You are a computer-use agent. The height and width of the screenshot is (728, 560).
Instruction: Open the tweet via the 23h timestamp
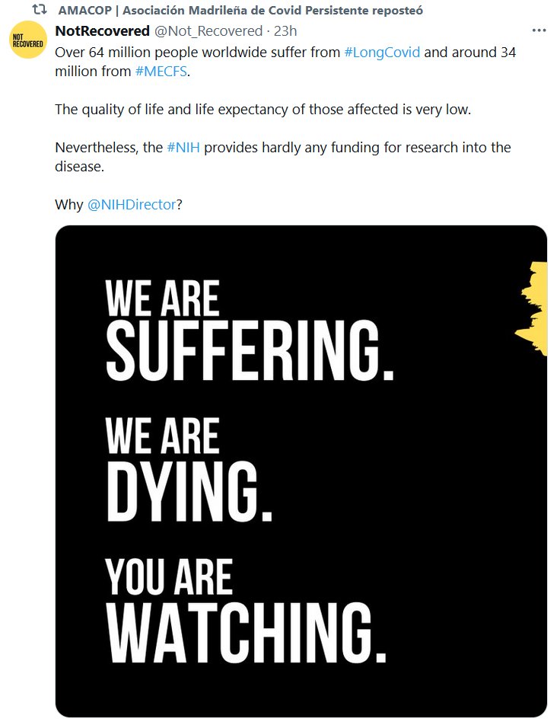(x=284, y=31)
